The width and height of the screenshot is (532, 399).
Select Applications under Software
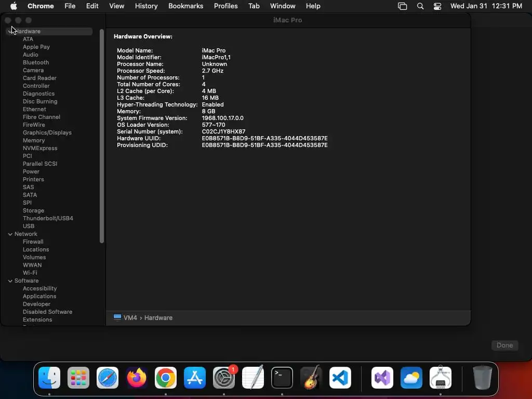point(39,297)
